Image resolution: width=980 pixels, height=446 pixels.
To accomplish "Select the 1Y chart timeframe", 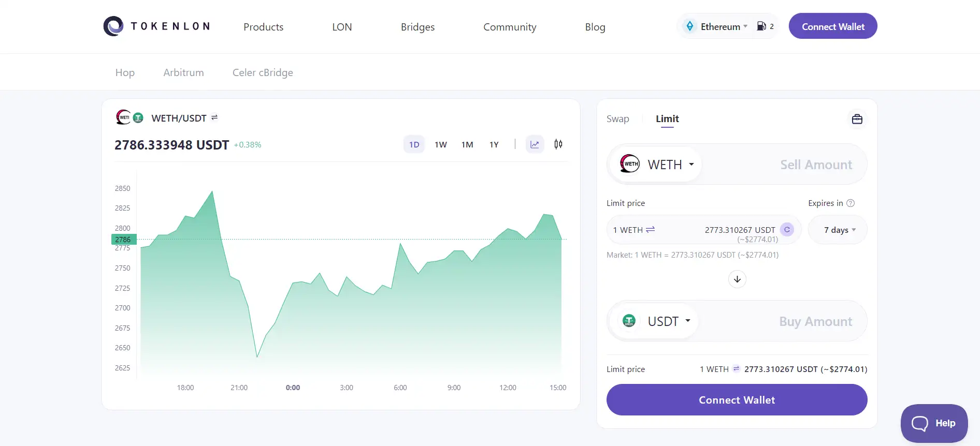I will pyautogui.click(x=494, y=145).
